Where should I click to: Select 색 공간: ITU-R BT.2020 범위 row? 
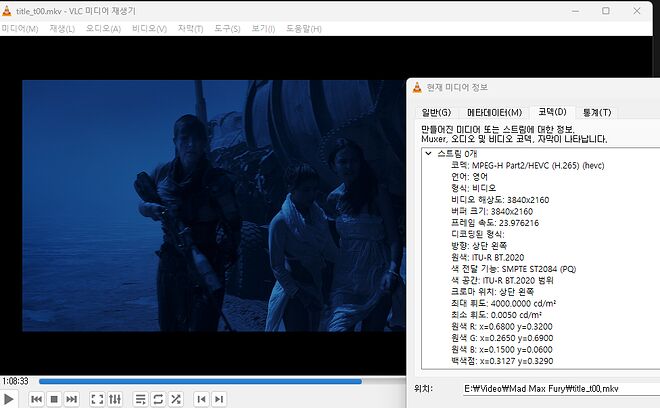coord(502,280)
